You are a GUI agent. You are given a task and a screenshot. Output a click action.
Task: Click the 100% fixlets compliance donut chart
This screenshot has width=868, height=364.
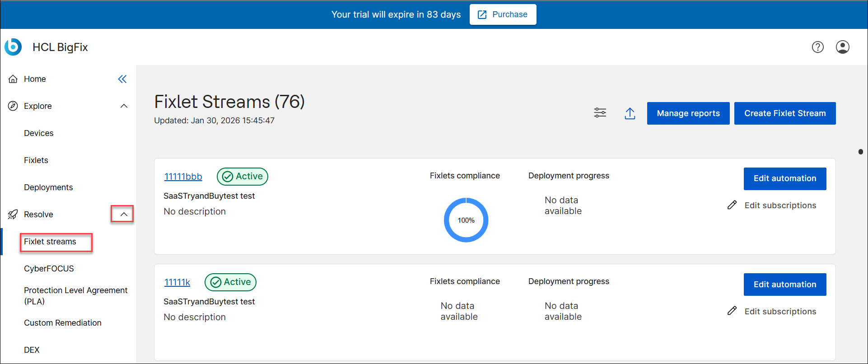(466, 220)
